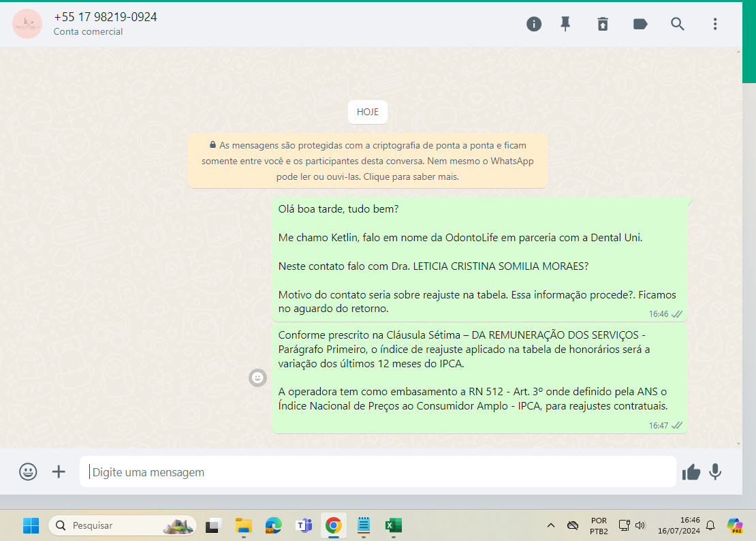This screenshot has height=541, width=756.
Task: Click the Pesquisar taskbar search box
Action: pyautogui.click(x=123, y=525)
